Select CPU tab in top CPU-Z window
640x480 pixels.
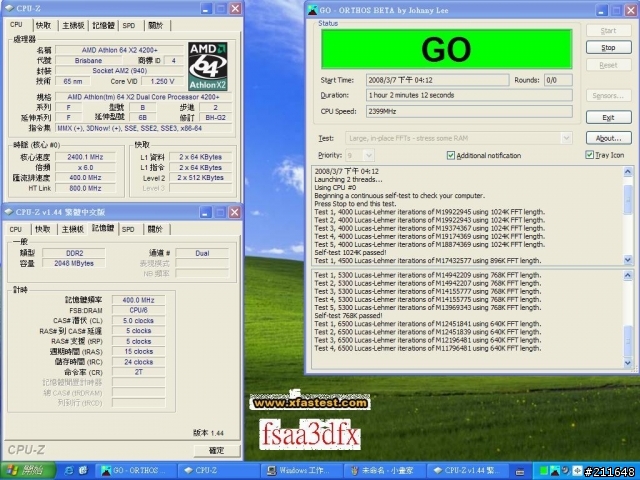(16, 25)
